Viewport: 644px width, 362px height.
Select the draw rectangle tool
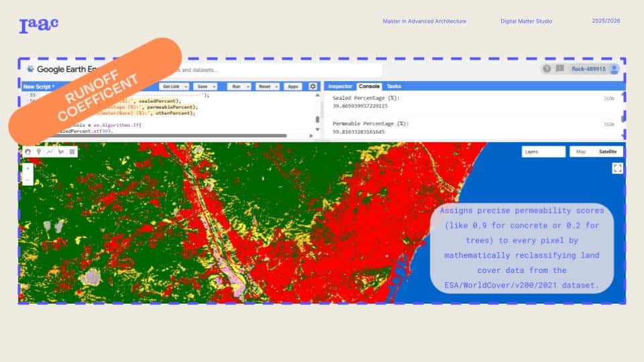(x=72, y=152)
